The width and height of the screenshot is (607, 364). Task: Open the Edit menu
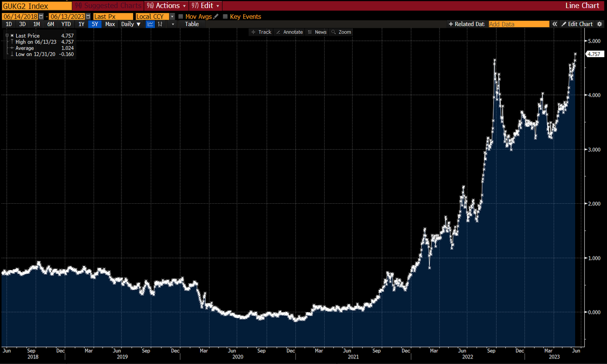point(205,6)
